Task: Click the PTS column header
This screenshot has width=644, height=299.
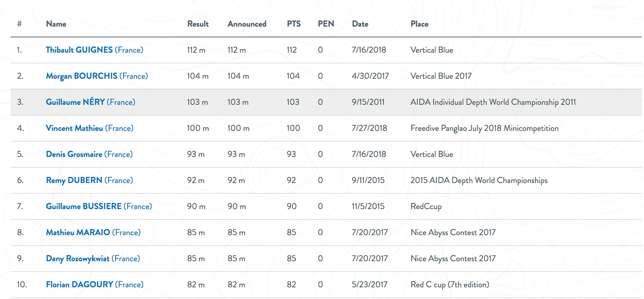Action: coord(294,24)
